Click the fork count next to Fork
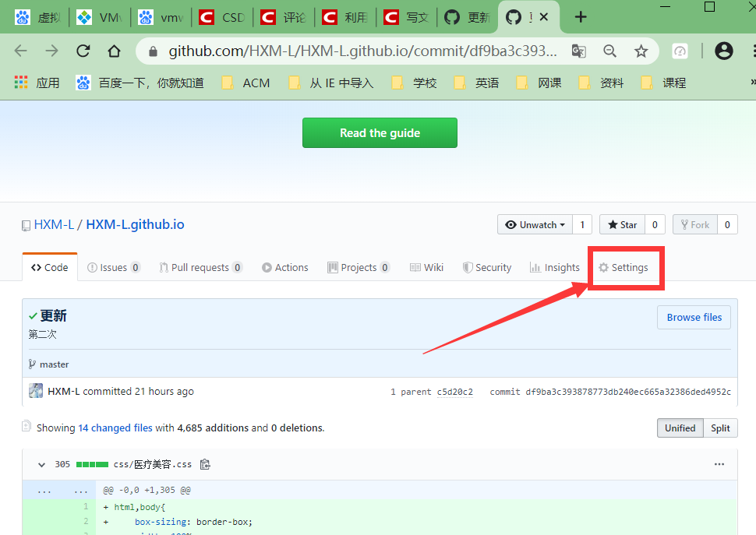Image resolution: width=756 pixels, height=535 pixels. tap(727, 225)
